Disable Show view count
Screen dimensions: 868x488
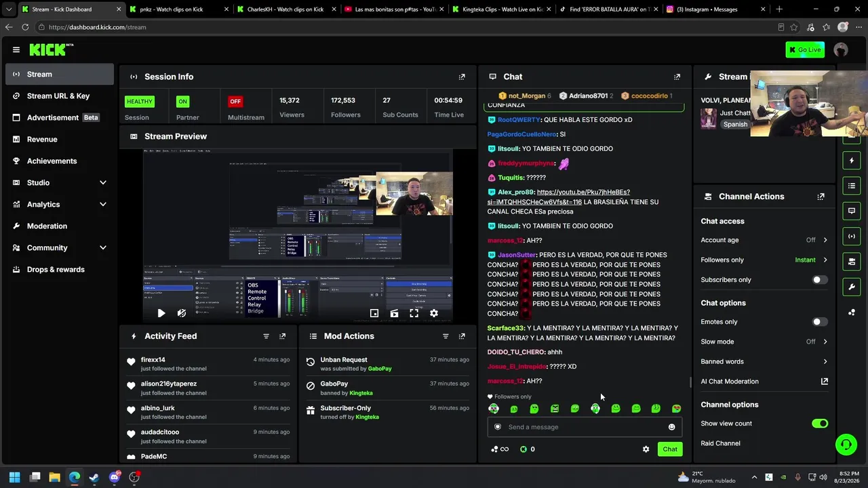(820, 424)
